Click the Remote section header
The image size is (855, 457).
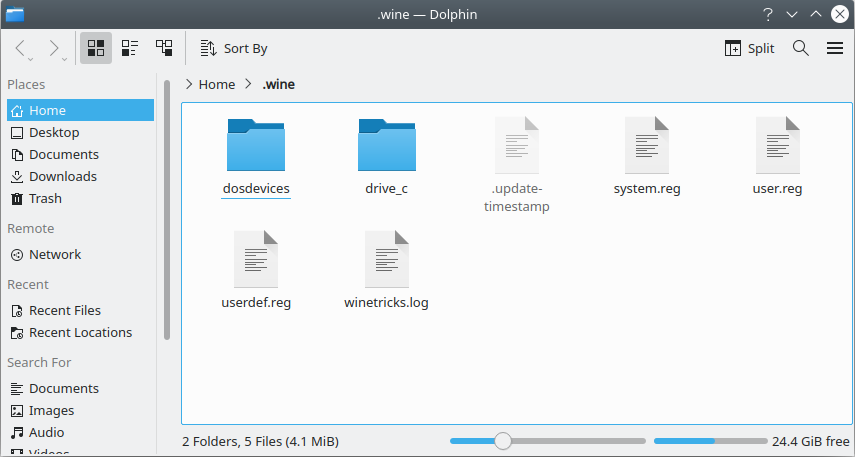click(31, 228)
